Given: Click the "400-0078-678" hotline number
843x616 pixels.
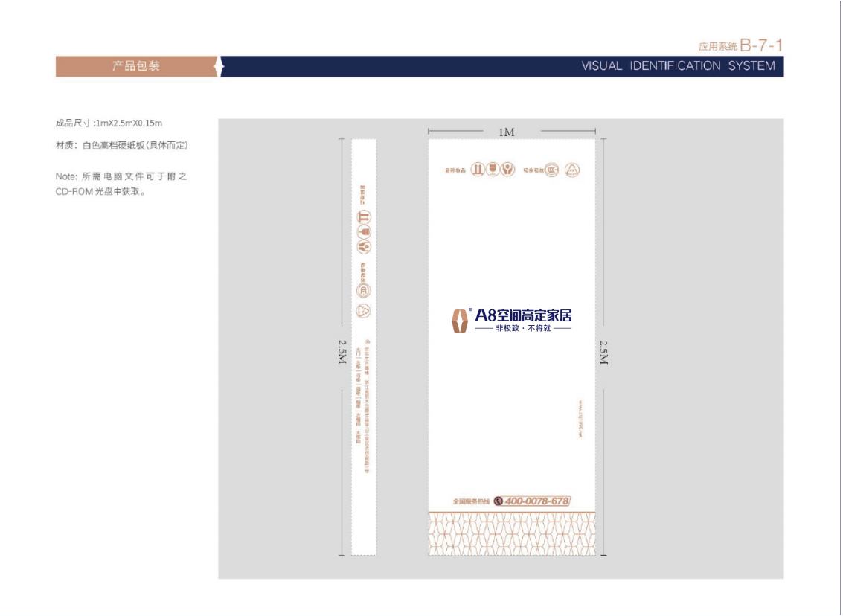Looking at the screenshot, I should tap(537, 501).
